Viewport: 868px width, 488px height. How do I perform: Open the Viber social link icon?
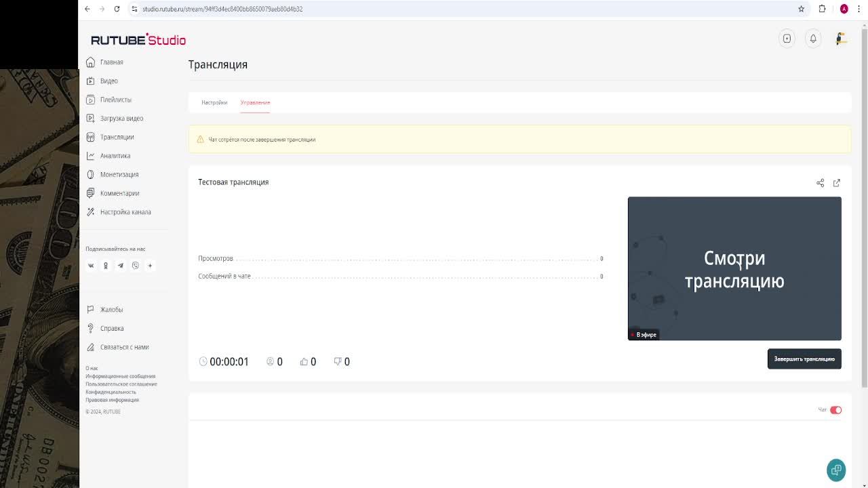coord(136,266)
